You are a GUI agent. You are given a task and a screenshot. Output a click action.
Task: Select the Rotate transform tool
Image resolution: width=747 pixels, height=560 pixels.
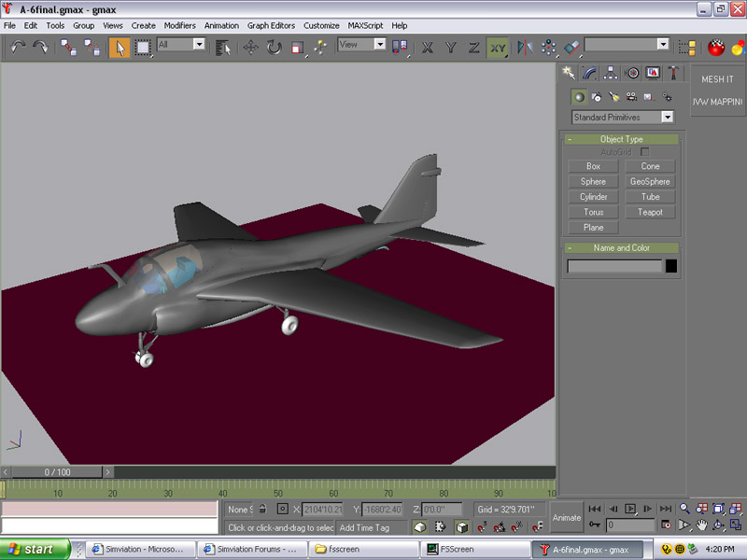click(275, 46)
